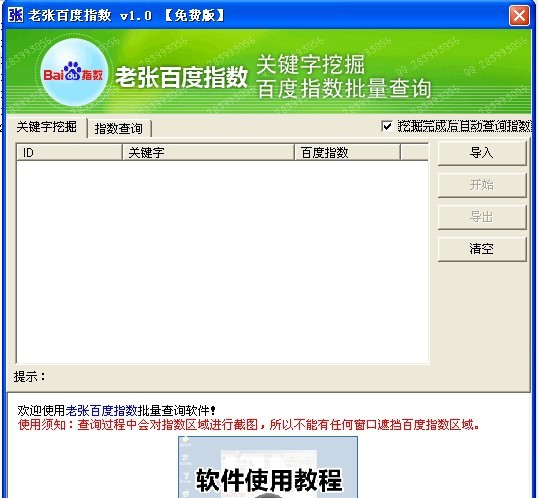
Task: Click the 开始 button
Action: click(482, 185)
